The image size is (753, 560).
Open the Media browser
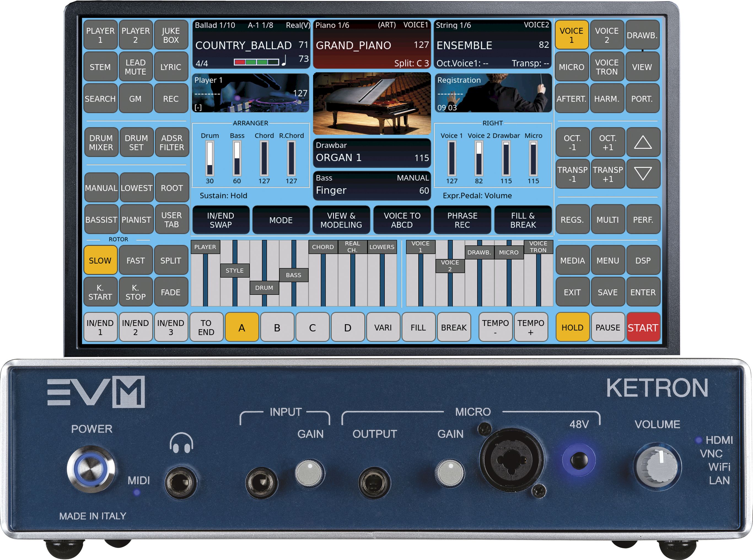pyautogui.click(x=572, y=260)
